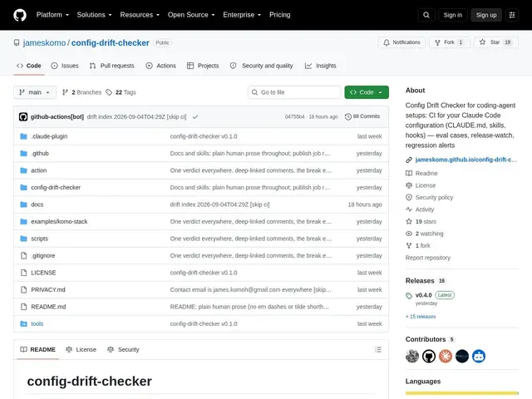Click the GitHub octocat contributor avatar
Viewport: 532px width, 399px height.
[x=429, y=357]
